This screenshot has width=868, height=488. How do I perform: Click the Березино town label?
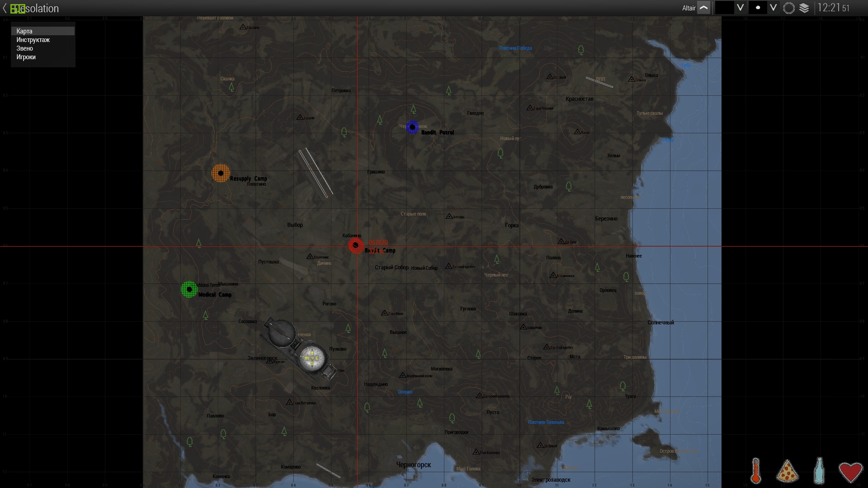(606, 219)
